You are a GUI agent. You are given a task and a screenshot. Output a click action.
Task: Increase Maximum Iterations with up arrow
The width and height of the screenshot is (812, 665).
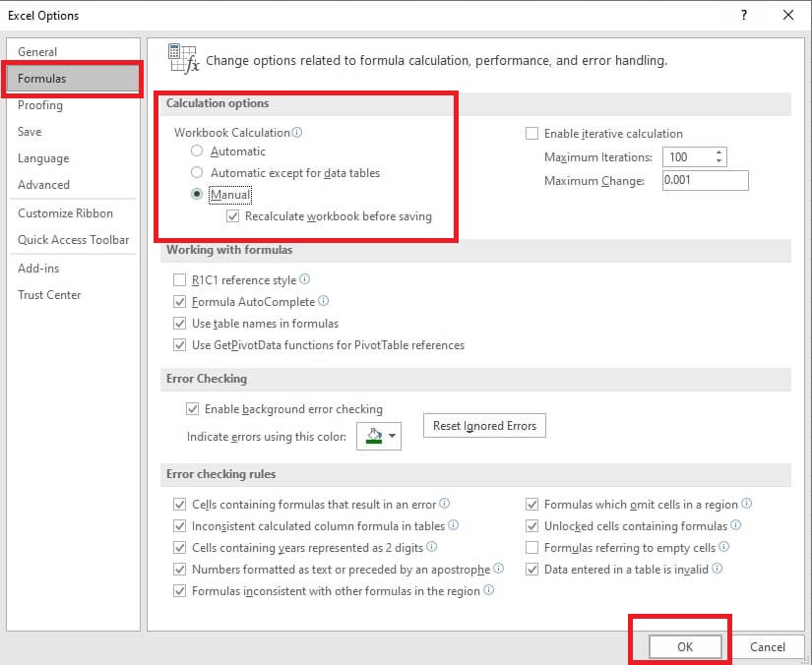(x=718, y=152)
